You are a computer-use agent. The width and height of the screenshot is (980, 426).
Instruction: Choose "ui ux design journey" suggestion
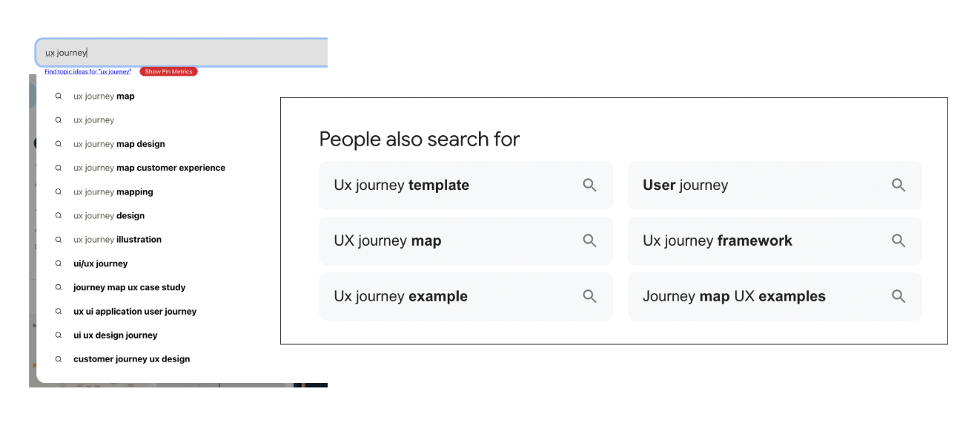click(115, 335)
